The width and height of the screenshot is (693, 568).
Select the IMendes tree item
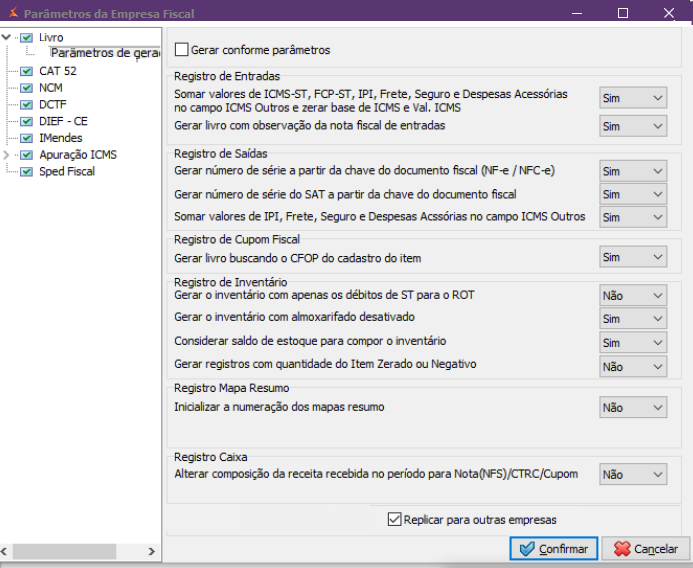tap(61, 138)
